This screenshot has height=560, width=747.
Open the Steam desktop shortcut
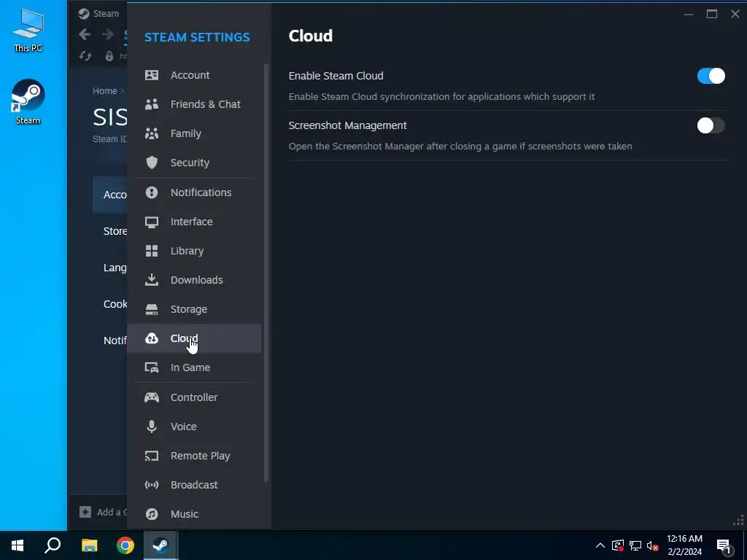pos(28,102)
